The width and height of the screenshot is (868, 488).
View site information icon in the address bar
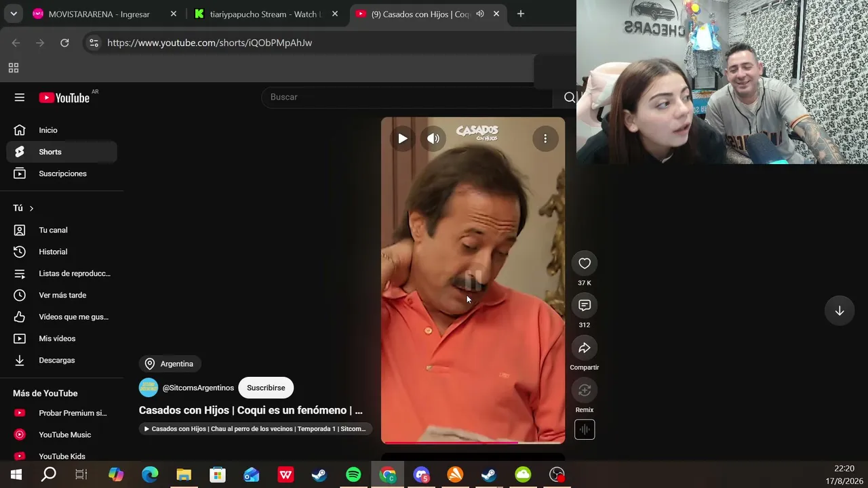click(94, 43)
